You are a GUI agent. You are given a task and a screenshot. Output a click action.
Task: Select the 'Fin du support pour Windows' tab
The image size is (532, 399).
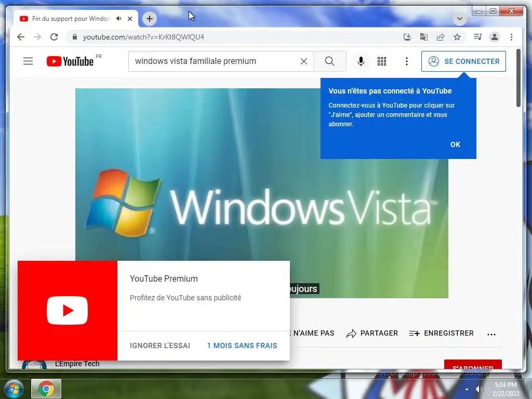(x=71, y=19)
